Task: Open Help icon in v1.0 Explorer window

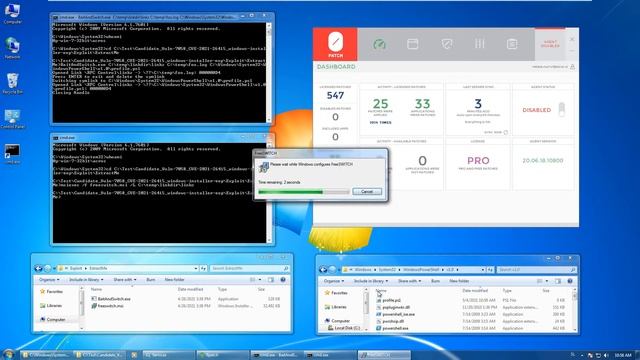Action: tap(570, 281)
